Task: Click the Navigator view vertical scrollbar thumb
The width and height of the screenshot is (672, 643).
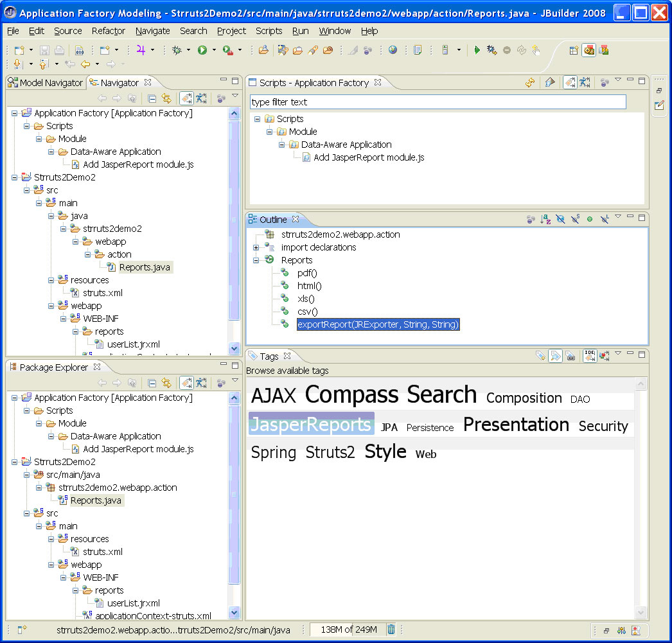Action: click(234, 220)
